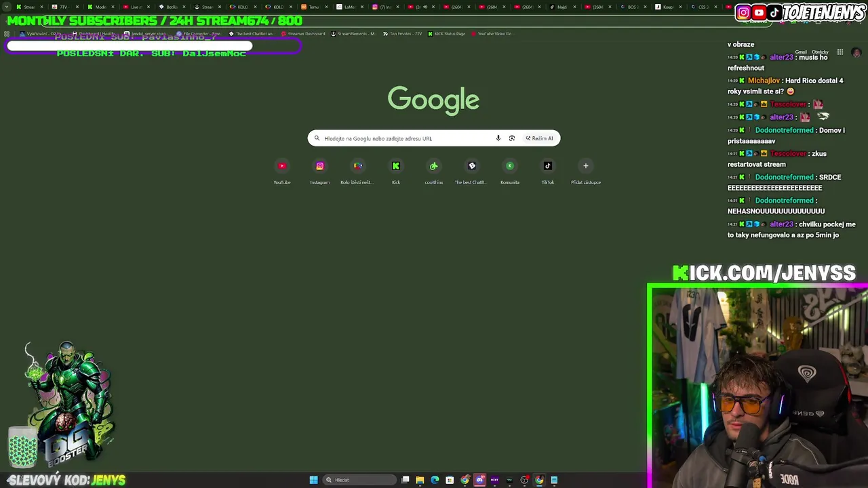The image size is (868, 488).
Task: Open the Gmail link
Action: [x=801, y=52]
